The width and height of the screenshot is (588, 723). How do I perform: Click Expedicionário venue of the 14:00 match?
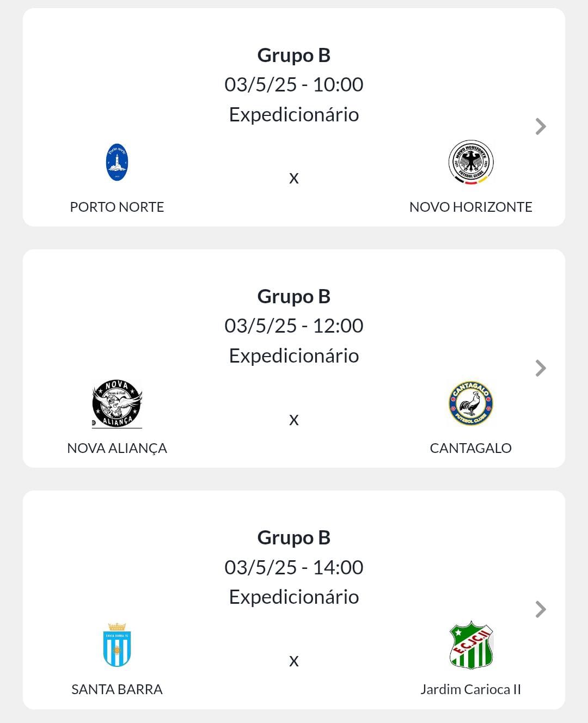(294, 597)
